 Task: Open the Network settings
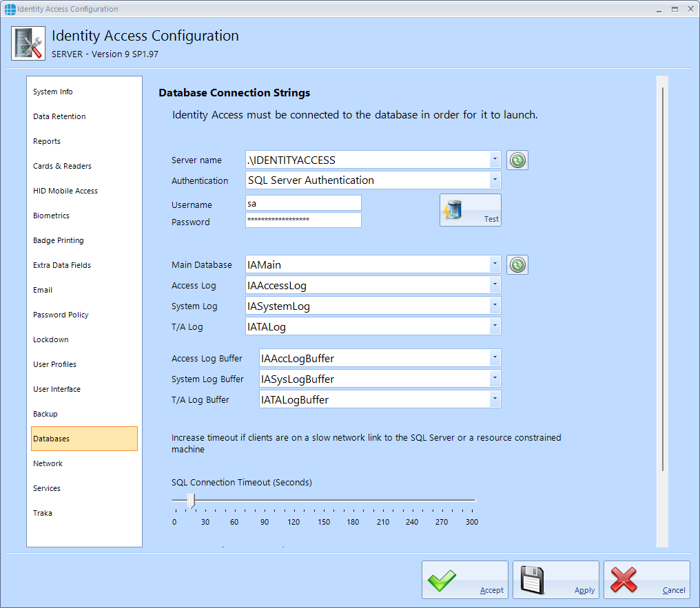[84, 463]
